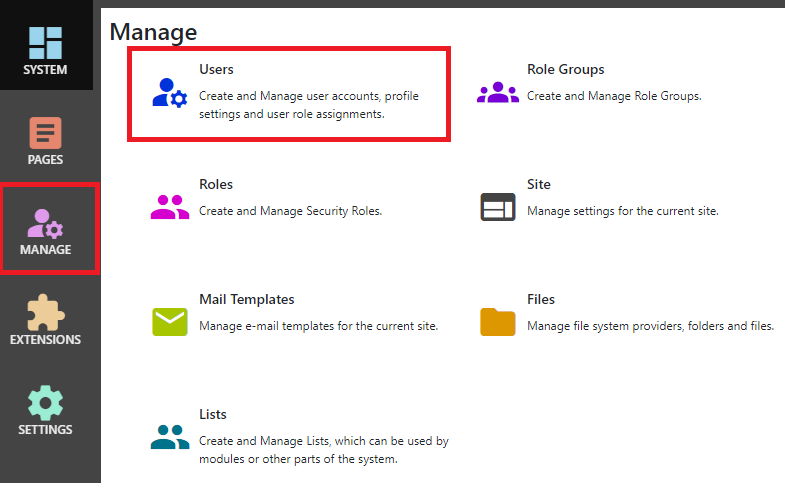Click "Manage settings for the current site" description
Image resolution: width=785 pixels, height=483 pixels.
click(x=622, y=211)
